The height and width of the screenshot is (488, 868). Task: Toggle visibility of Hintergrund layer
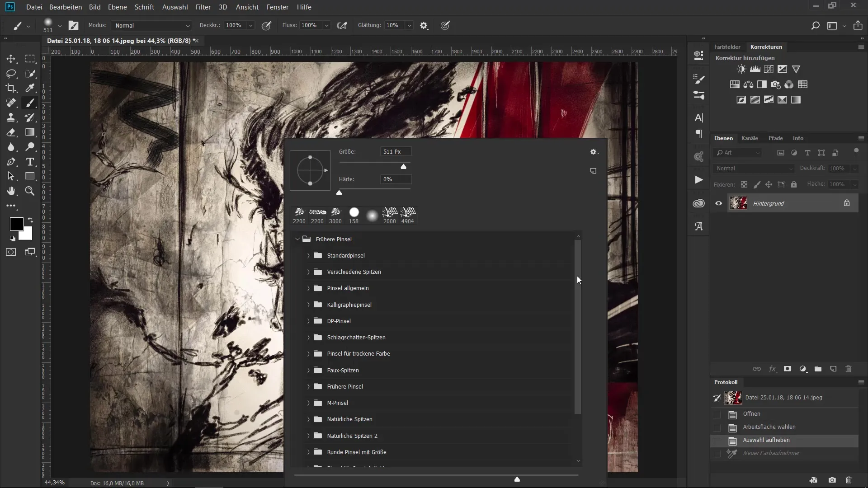pyautogui.click(x=718, y=203)
